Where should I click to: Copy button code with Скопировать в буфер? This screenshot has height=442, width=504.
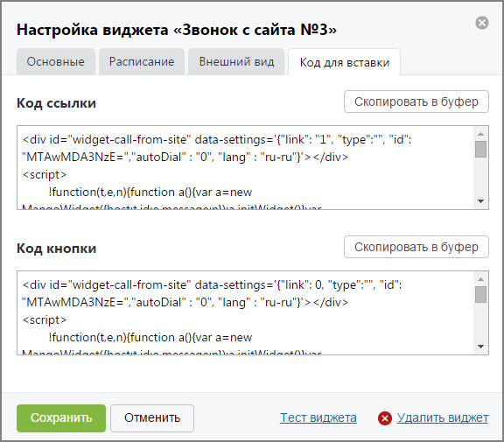416,247
